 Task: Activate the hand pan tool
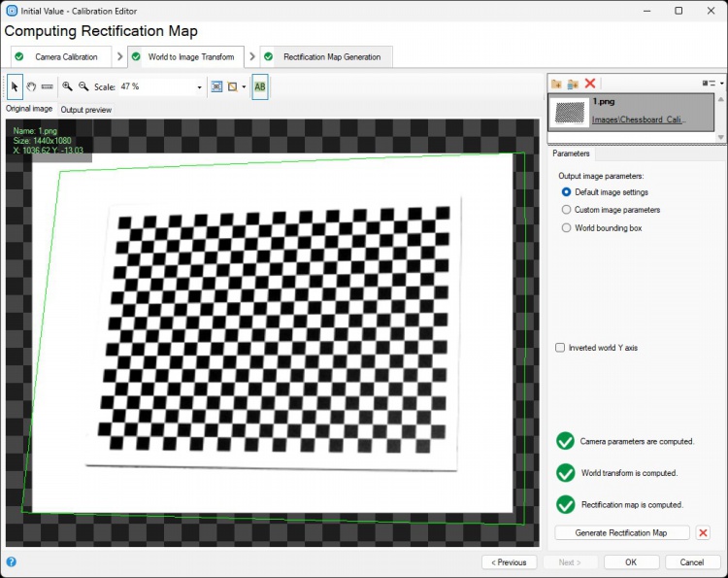pyautogui.click(x=31, y=86)
